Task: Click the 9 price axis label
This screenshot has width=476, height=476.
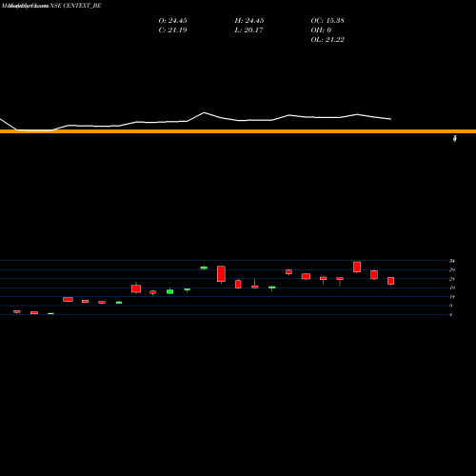Action: pyautogui.click(x=450, y=306)
